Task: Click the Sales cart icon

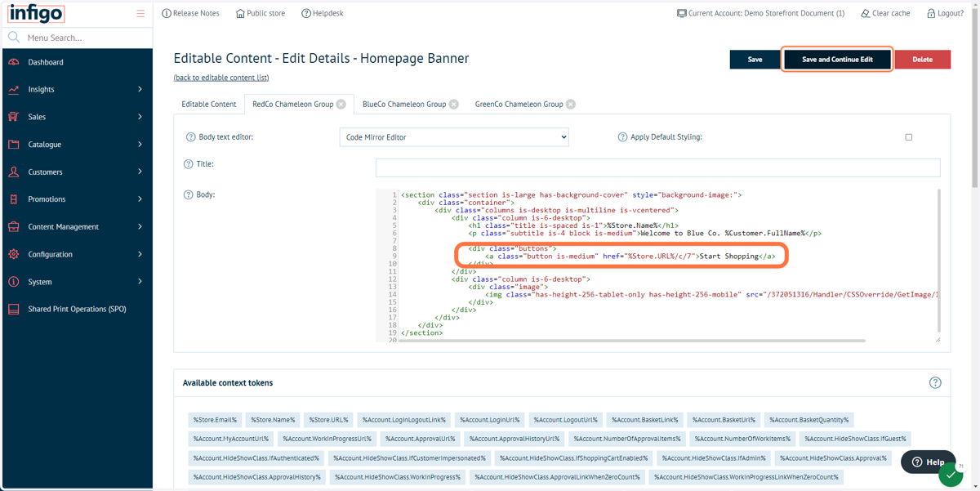Action: tap(14, 117)
